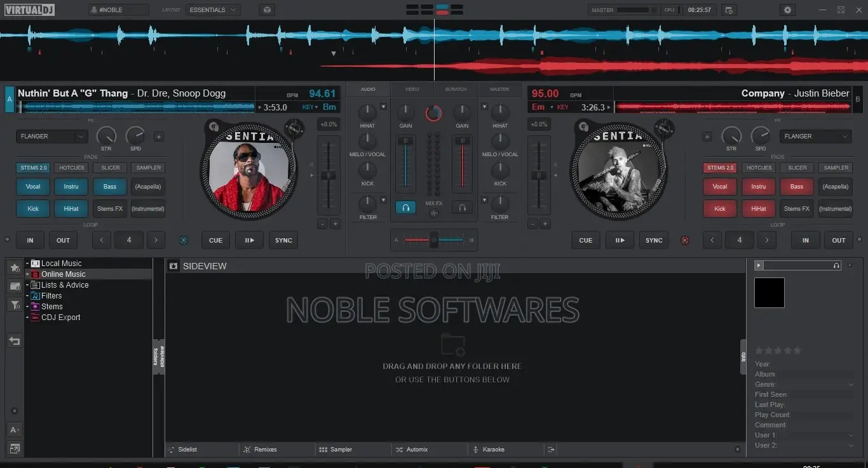Open the clock options icon next to 08:25:57
This screenshot has width=868, height=468.
pyautogui.click(x=728, y=10)
